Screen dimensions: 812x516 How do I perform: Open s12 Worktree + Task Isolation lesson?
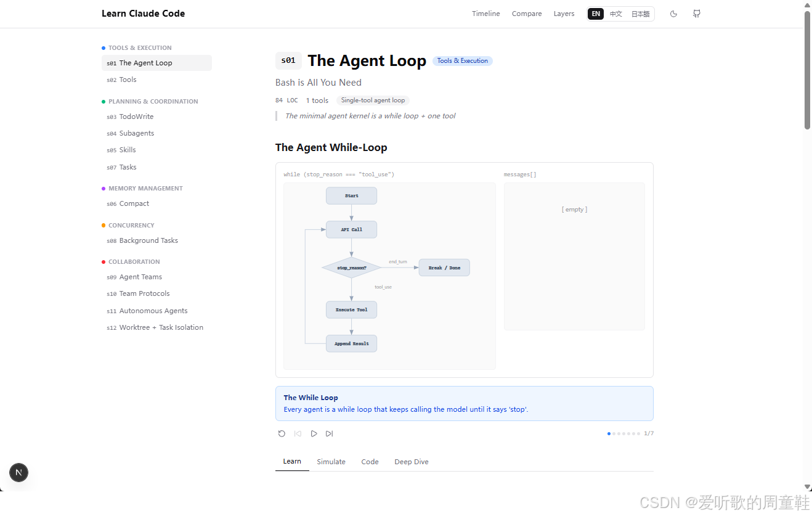pos(156,327)
